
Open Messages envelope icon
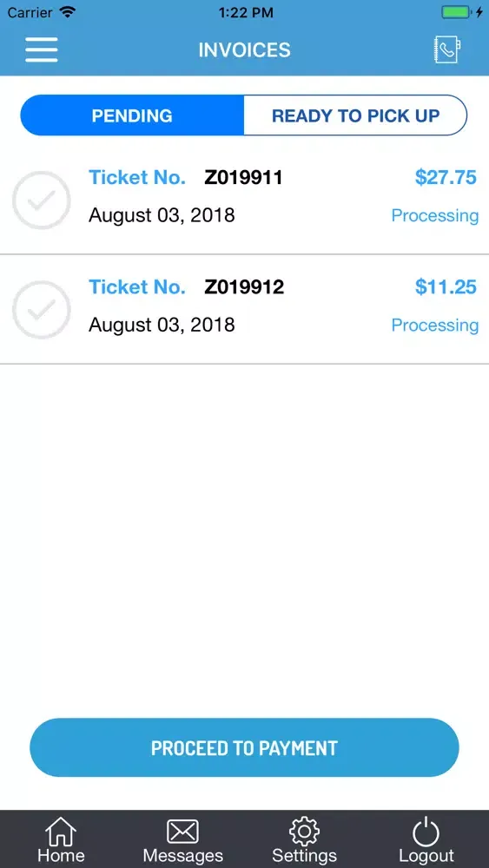coord(182,832)
